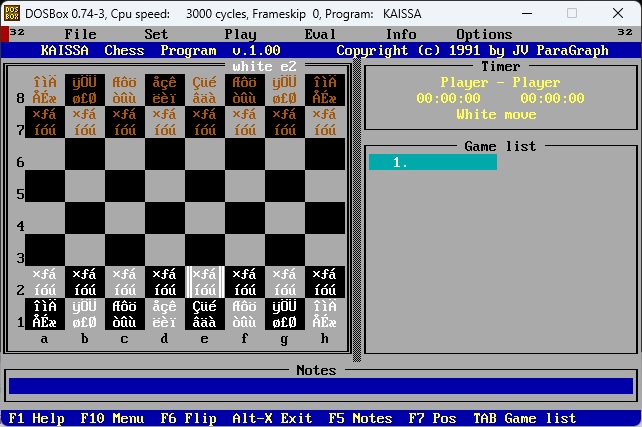Open the Set menu
Image resolution: width=642 pixels, height=427 pixels.
tap(156, 34)
